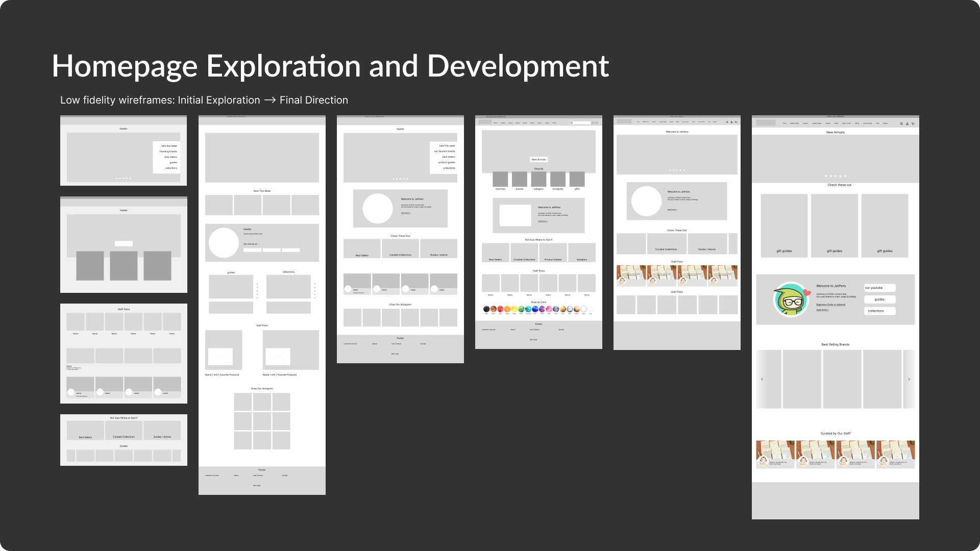
Task: Click the black swatch in Shop by Color
Action: click(x=486, y=309)
